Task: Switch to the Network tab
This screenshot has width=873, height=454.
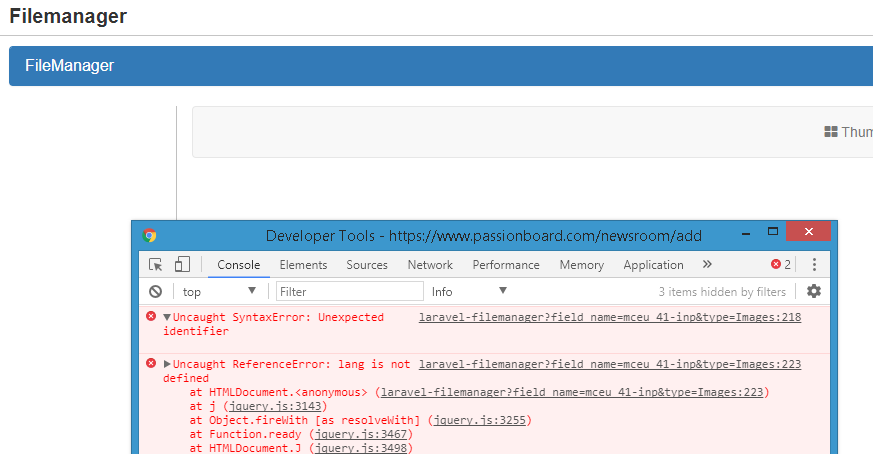Action: point(430,265)
